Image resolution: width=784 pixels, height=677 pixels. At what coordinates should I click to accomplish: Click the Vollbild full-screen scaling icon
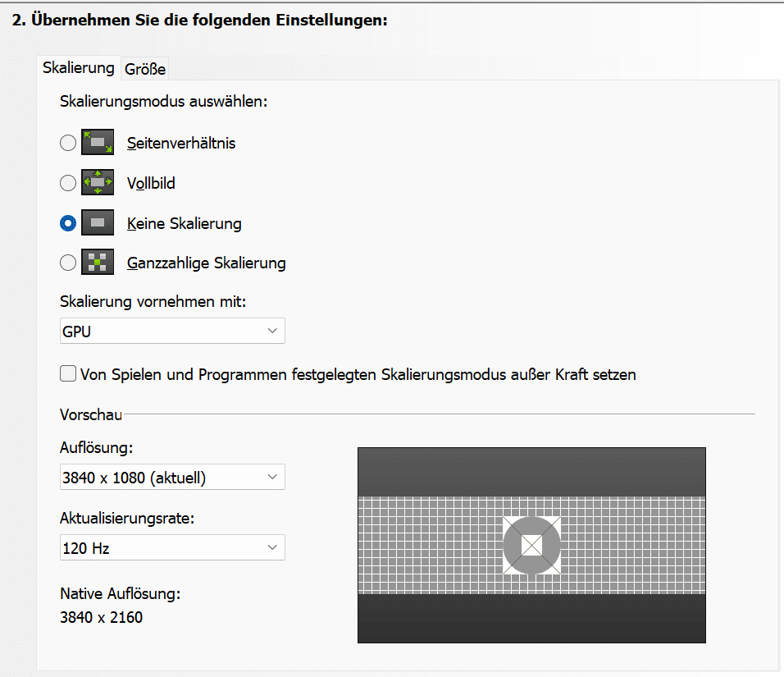(98, 182)
